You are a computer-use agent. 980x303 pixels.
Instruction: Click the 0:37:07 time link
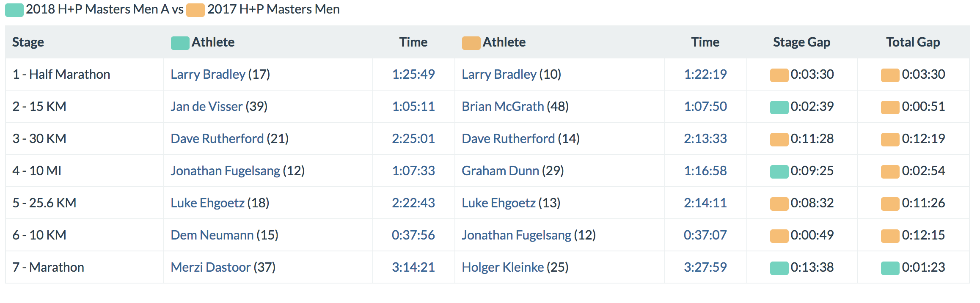point(705,235)
